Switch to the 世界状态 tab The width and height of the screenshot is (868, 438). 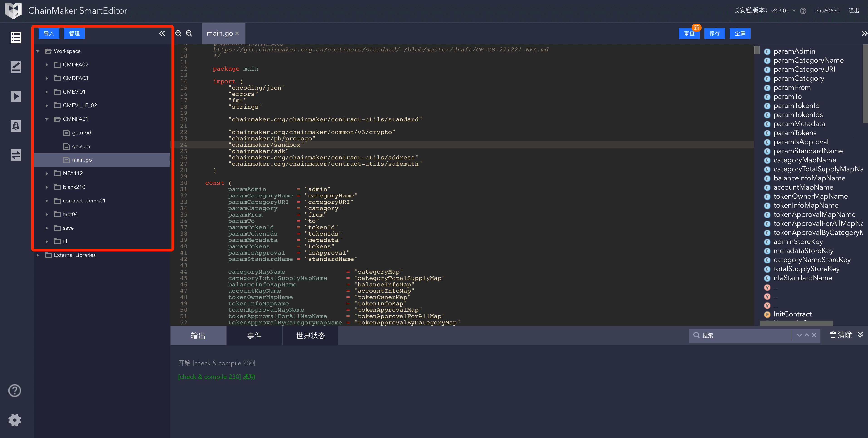310,336
